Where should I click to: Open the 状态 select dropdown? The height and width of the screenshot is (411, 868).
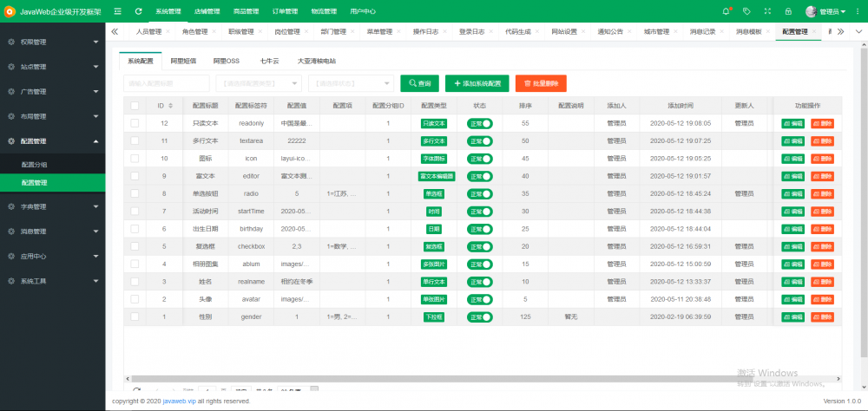point(351,83)
